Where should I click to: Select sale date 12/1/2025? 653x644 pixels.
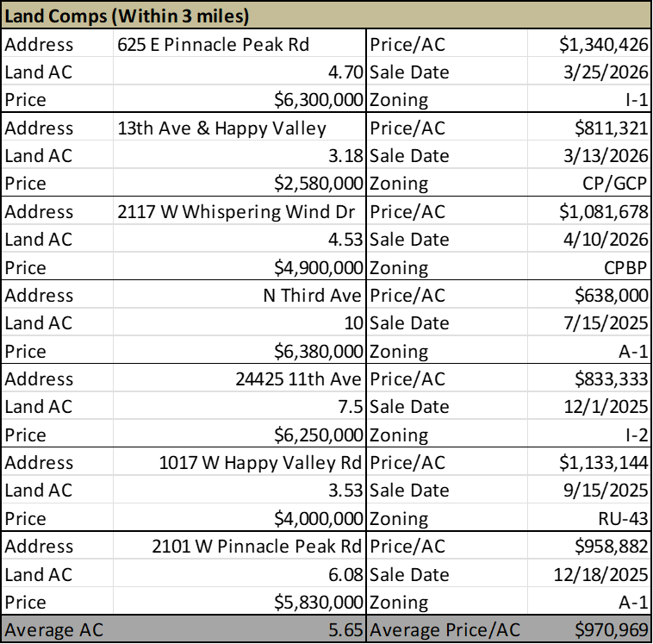coord(589,406)
